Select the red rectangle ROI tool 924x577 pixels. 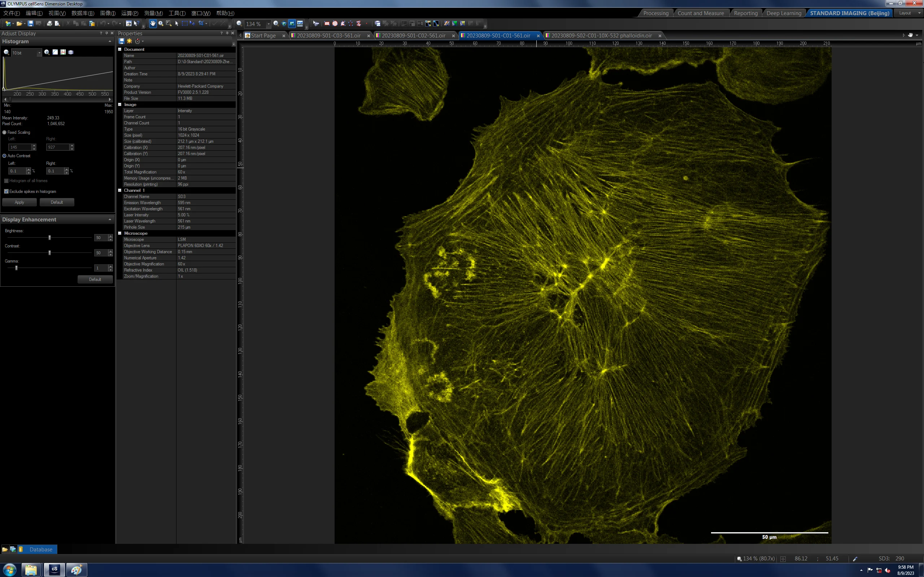click(x=327, y=24)
